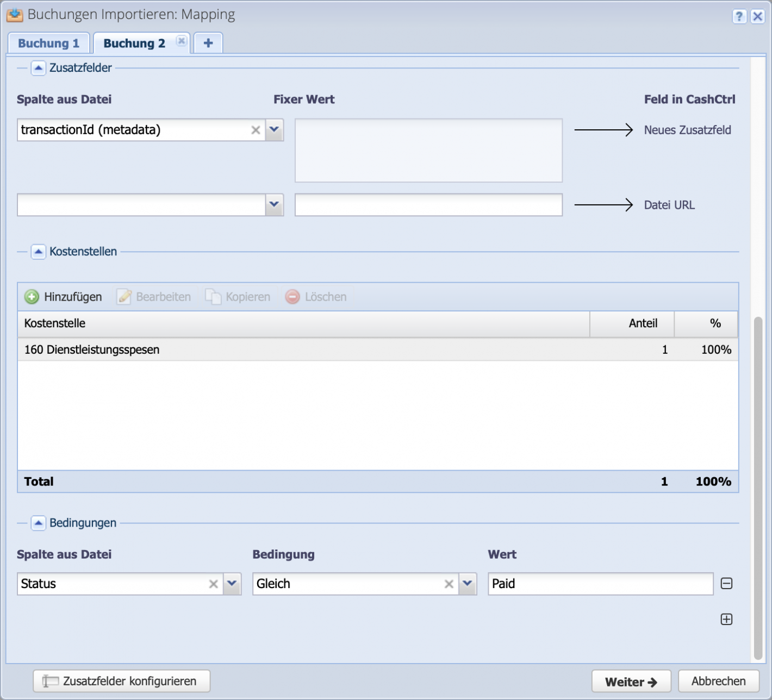This screenshot has height=700, width=772.
Task: Open Zusatzfelder konfigurieren
Action: [121, 681]
